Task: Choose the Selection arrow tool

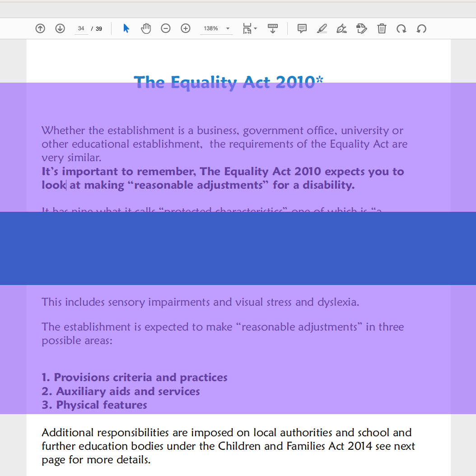Action: point(126,28)
